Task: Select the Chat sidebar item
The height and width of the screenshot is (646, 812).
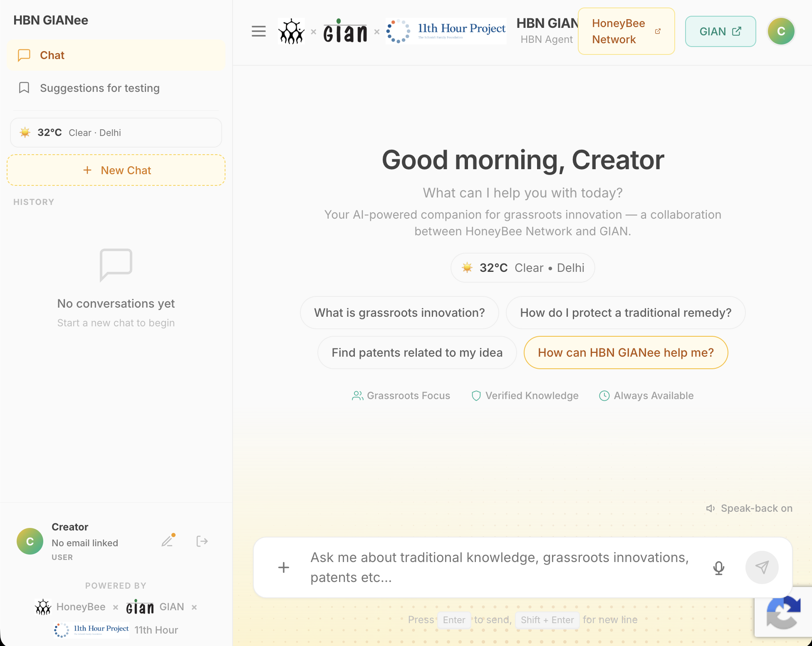Action: pyautogui.click(x=116, y=55)
